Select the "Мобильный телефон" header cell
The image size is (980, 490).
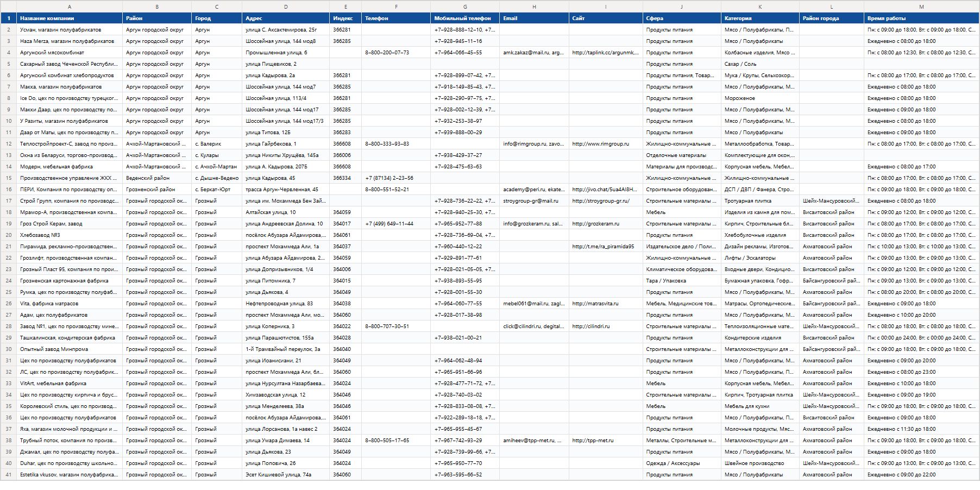pyautogui.click(x=465, y=18)
